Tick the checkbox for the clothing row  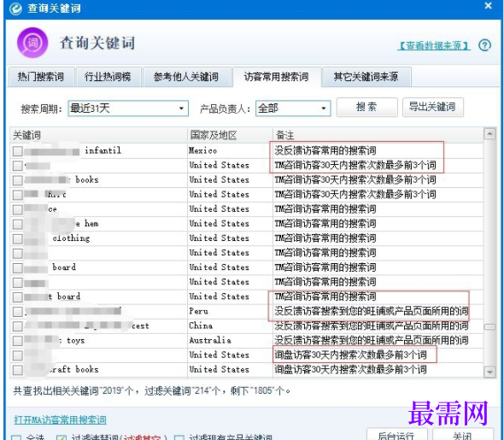pos(18,238)
